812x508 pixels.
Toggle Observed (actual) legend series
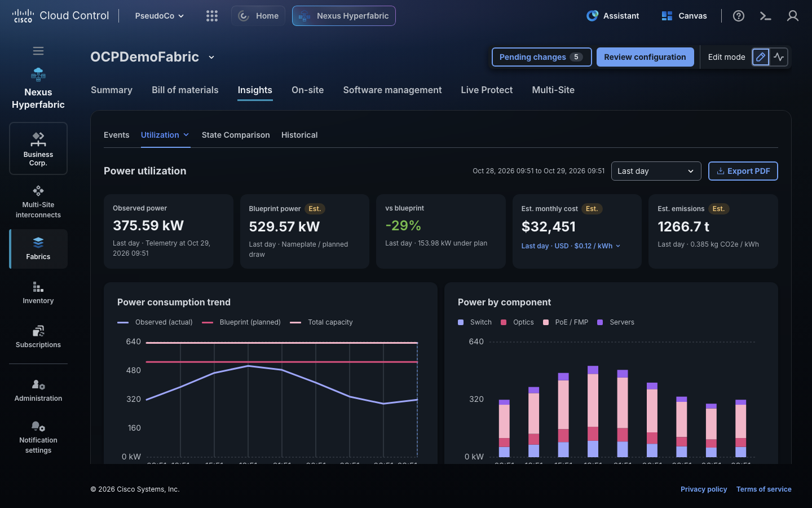coord(155,322)
